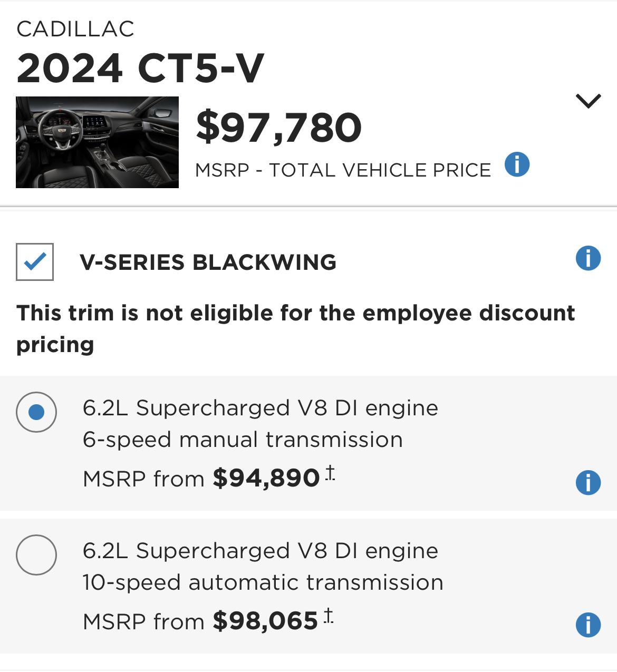Screen dimensions: 617x672
Task: Select the 6-speed manual transmission radio button
Action: point(36,412)
